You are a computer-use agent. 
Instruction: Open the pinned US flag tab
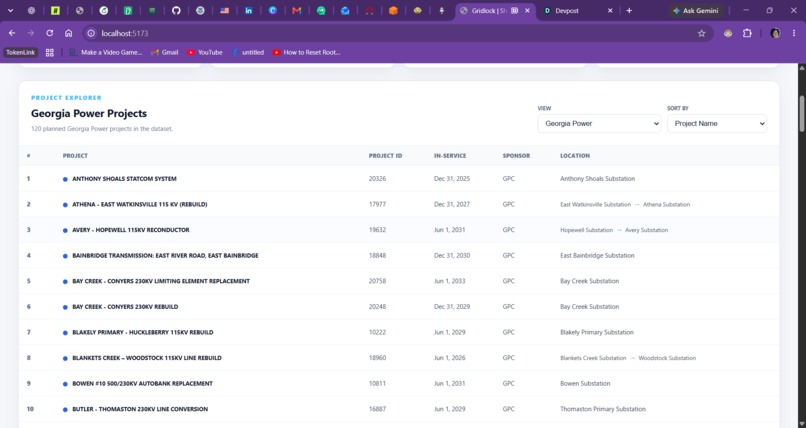225,10
